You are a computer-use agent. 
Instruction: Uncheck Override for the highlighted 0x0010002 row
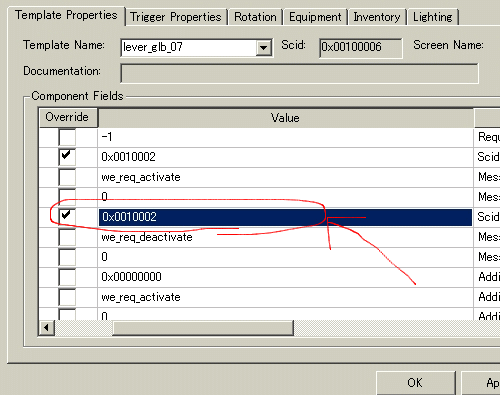tap(67, 217)
